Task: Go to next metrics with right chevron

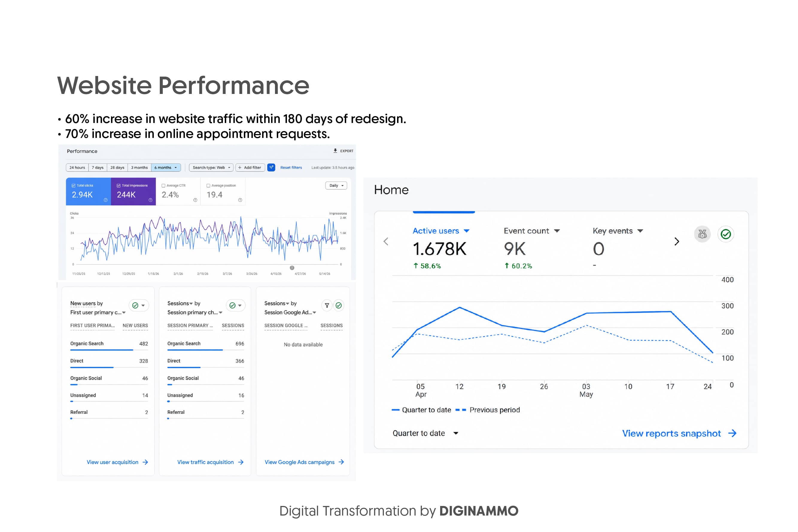Action: (x=677, y=241)
